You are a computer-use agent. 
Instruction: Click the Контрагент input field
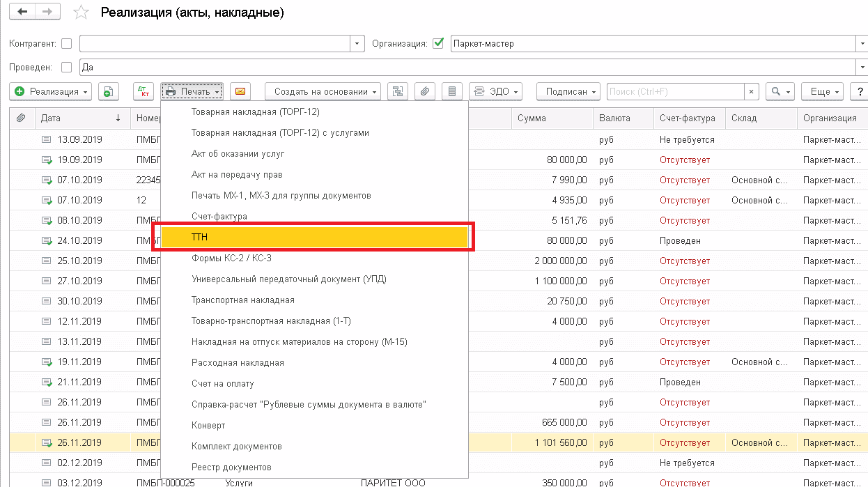pos(215,43)
